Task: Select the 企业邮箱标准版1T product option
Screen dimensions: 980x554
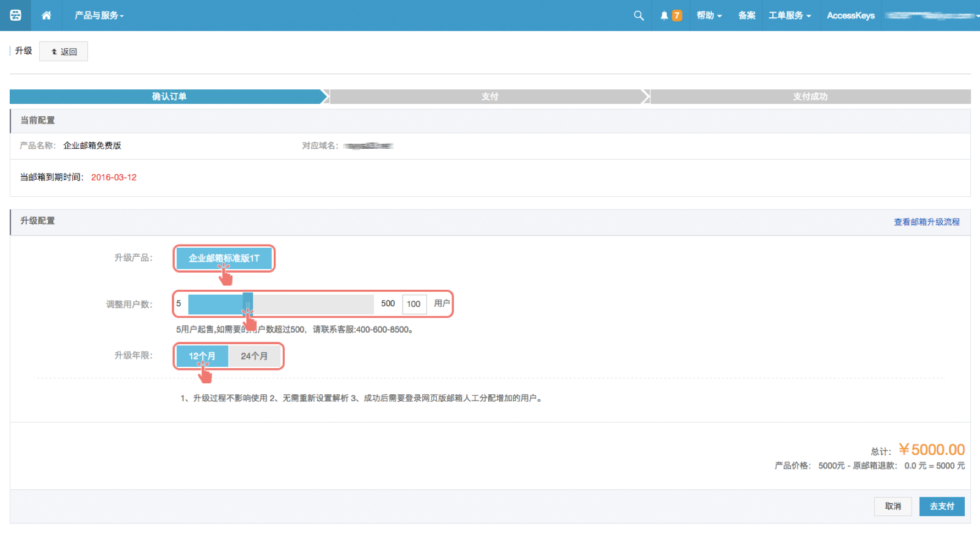Action: (x=224, y=258)
